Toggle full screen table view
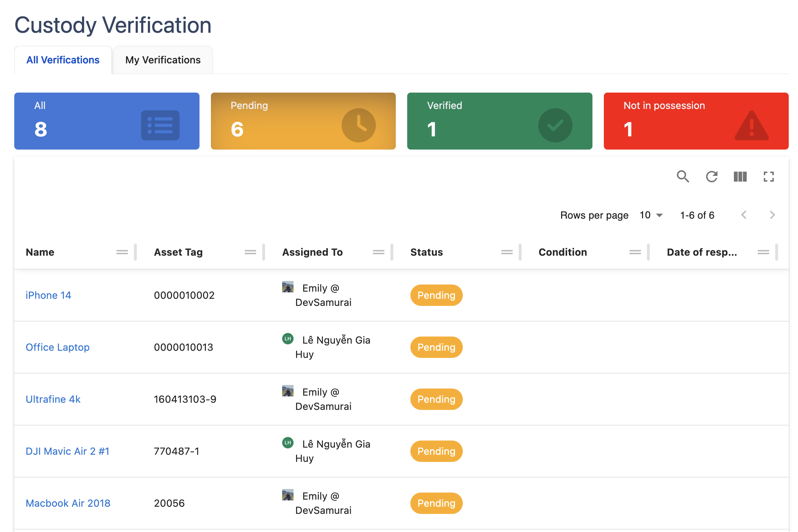The width and height of the screenshot is (798, 532). 768,176
